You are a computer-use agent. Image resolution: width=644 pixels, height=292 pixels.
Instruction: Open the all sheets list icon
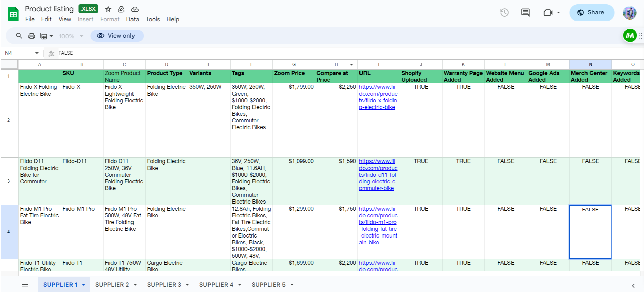click(25, 285)
